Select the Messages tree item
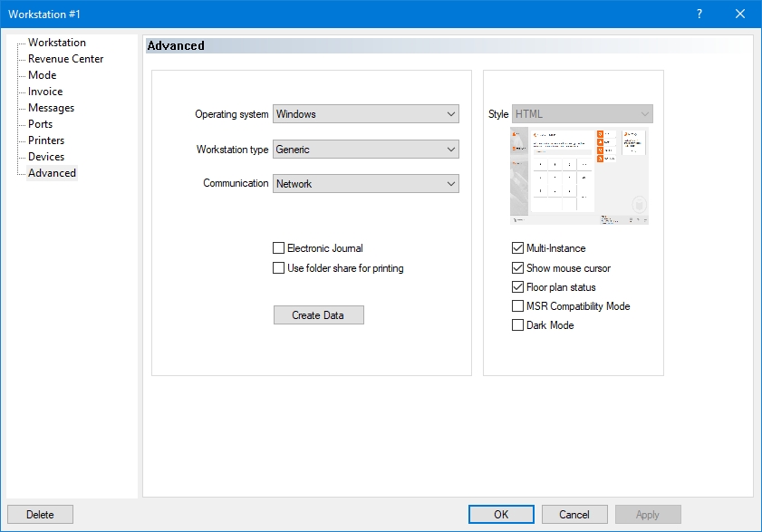Screen dimensions: 762x532 click(x=51, y=108)
